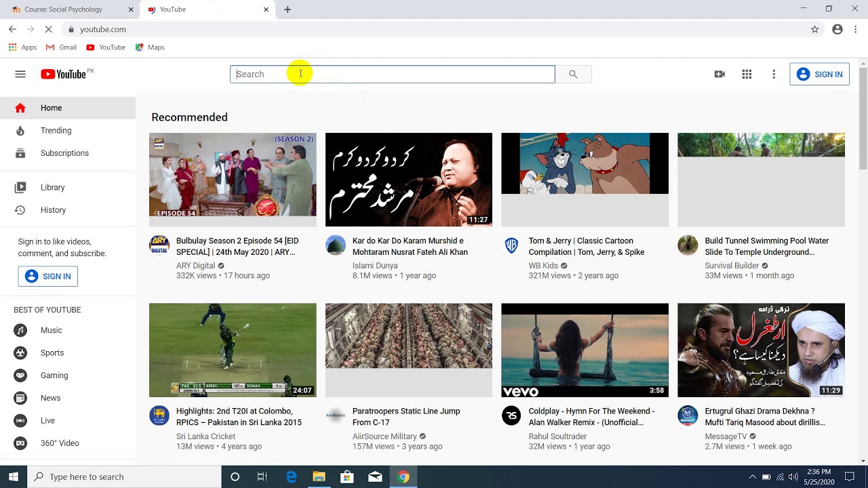Viewport: 868px width, 488px height.
Task: Bookmark this page with the star
Action: coord(814,29)
